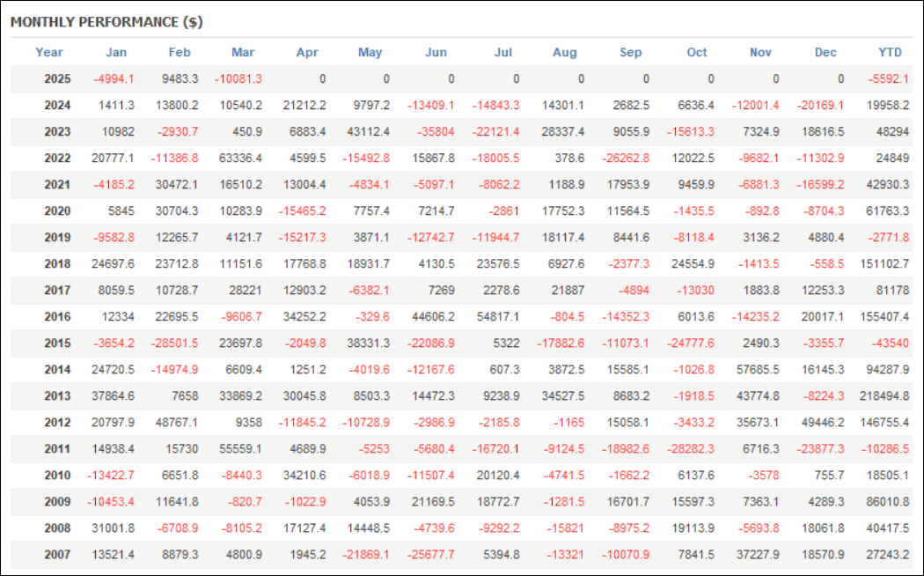Select the 2019 year row label
Viewport: 924px width, 576px height.
(x=57, y=238)
